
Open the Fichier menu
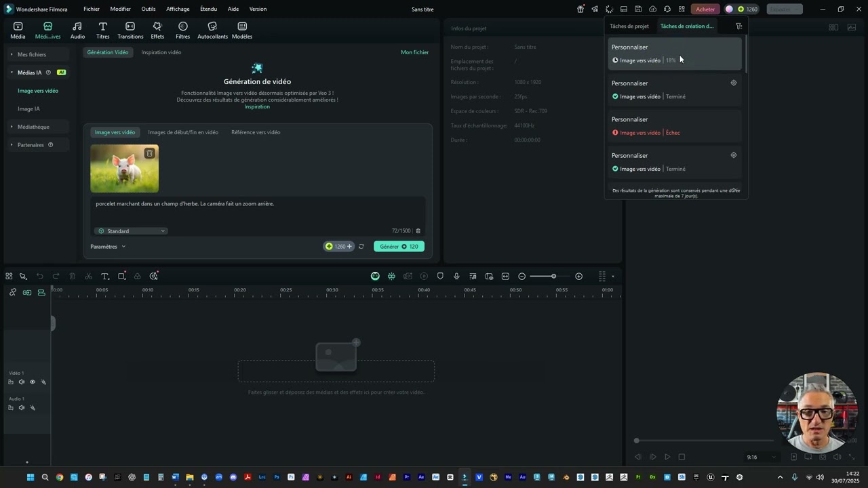(92, 9)
